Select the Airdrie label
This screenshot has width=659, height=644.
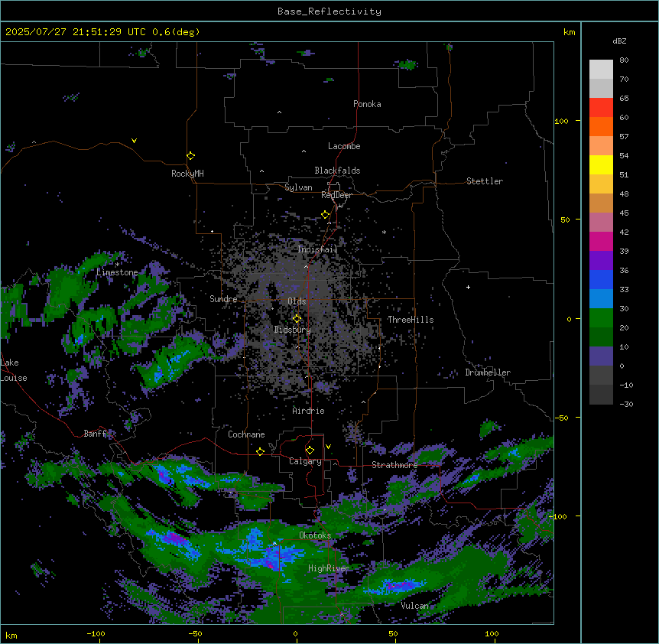tap(309, 411)
